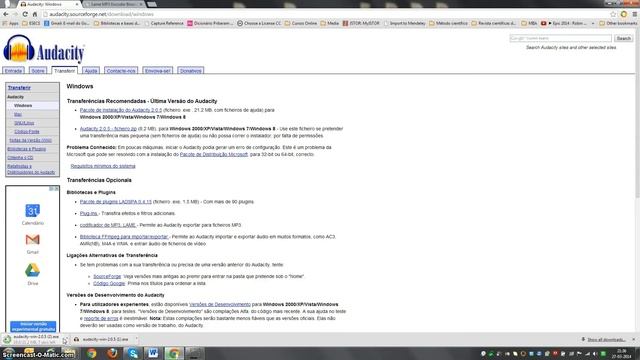Click the blue experimental version ad button
Viewport: 640px width, 360px height.
pyautogui.click(x=33, y=327)
